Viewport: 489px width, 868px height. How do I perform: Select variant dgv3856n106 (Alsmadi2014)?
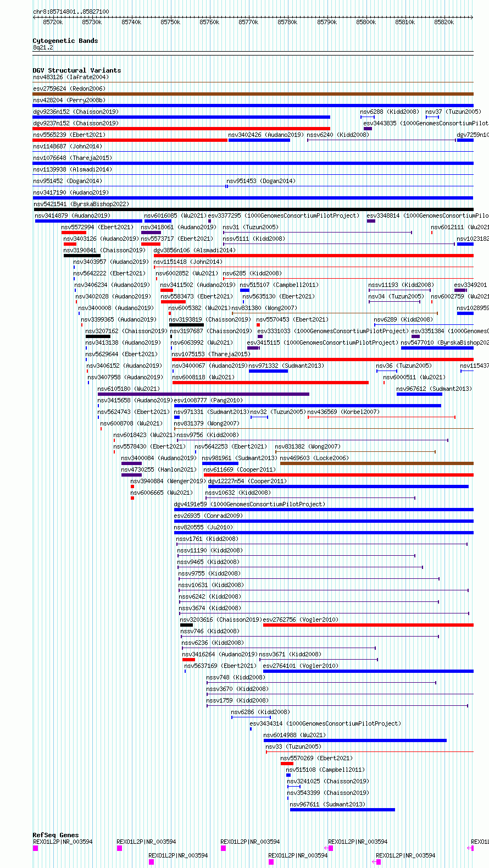pyautogui.click(x=195, y=250)
